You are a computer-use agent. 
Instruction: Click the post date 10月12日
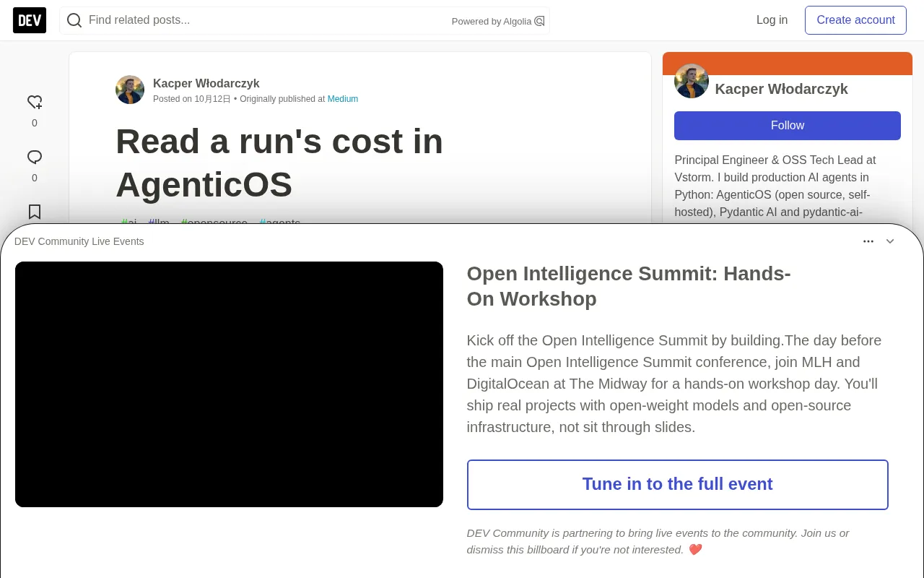click(212, 99)
